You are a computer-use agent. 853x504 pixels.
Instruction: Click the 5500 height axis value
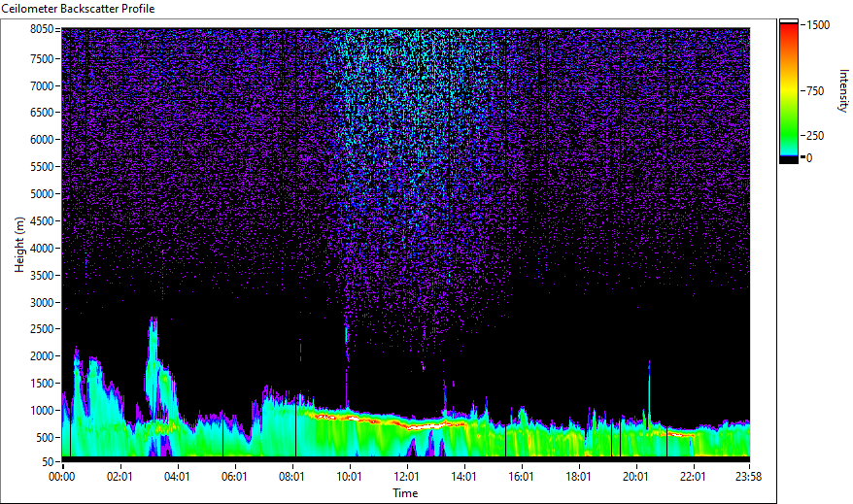pos(42,167)
